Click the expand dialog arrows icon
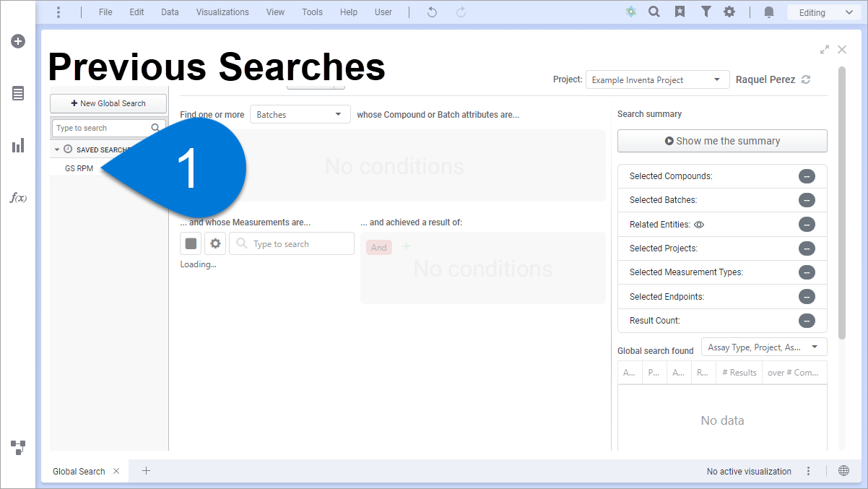This screenshot has width=868, height=489. 825,50
